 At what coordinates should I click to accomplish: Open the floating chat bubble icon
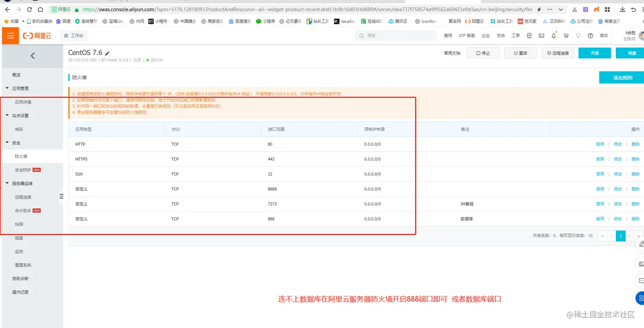[x=641, y=281]
